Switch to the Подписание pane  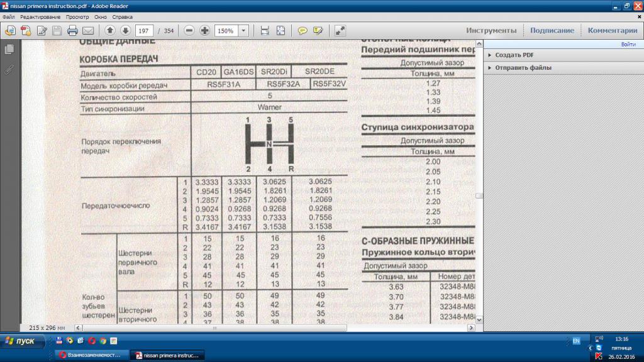[552, 30]
